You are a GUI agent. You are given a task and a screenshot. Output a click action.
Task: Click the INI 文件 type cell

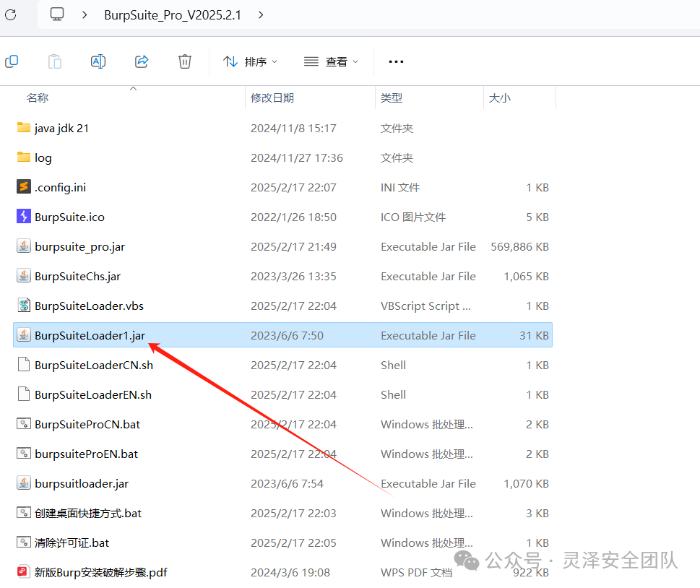[400, 188]
